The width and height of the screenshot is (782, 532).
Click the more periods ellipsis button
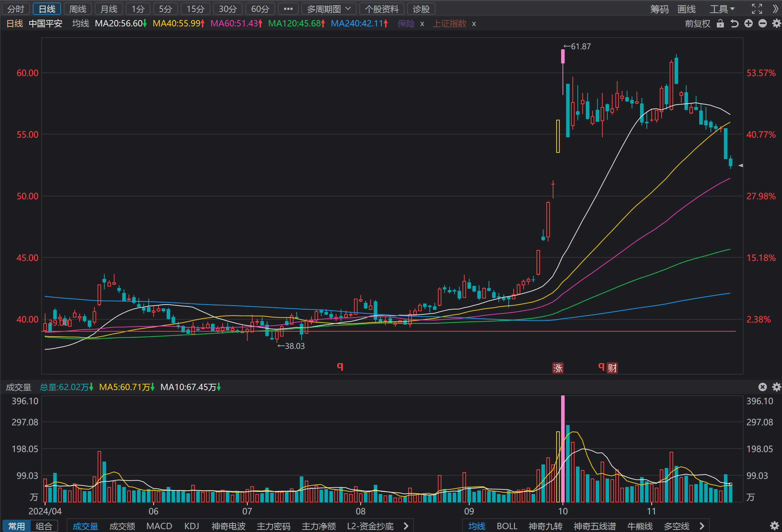[x=288, y=9]
